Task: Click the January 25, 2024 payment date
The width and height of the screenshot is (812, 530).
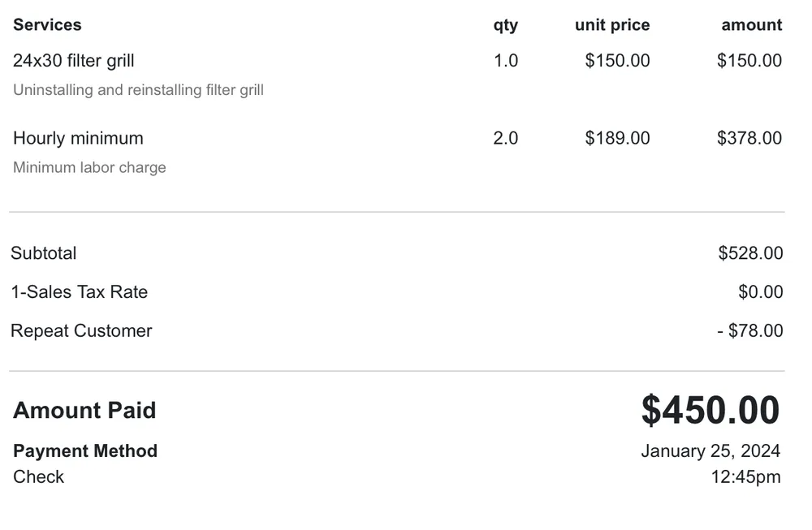Action: click(710, 451)
